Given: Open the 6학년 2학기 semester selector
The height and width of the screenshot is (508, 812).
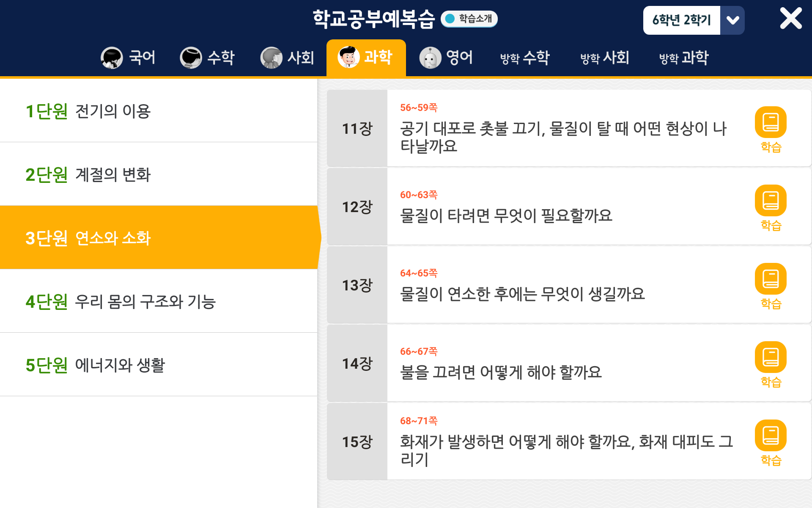Looking at the screenshot, I should (x=681, y=20).
